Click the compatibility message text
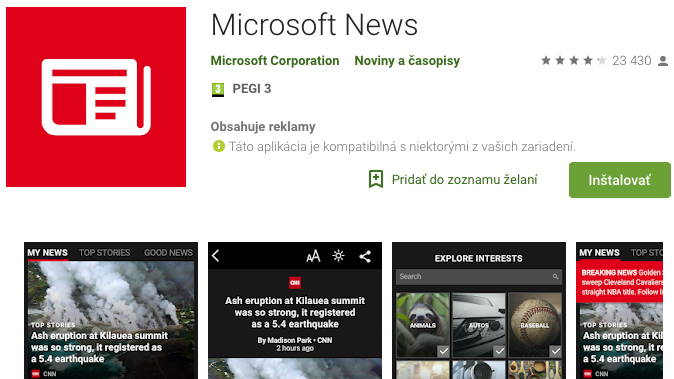The width and height of the screenshot is (674, 379). [x=402, y=147]
